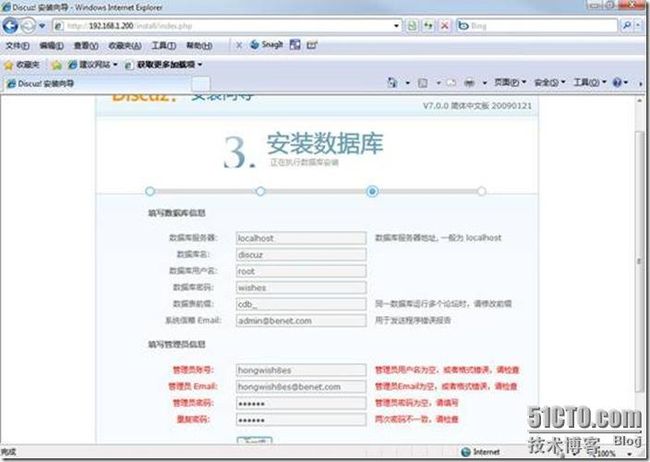Click the 数据库密码 field containing wishes
The width and height of the screenshot is (650, 462).
click(x=301, y=287)
